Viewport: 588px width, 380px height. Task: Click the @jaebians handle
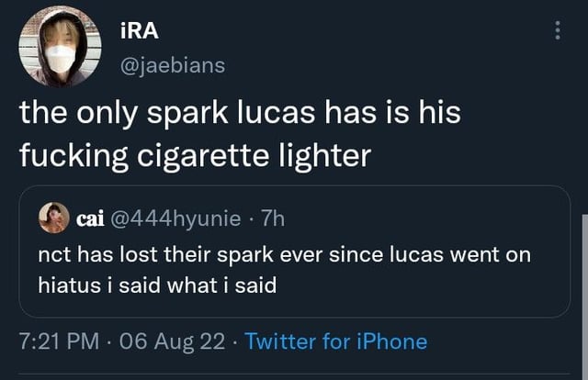172,65
